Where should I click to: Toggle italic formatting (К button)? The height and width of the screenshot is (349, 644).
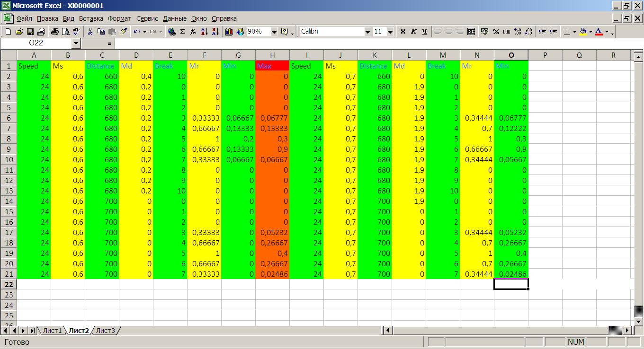click(413, 32)
